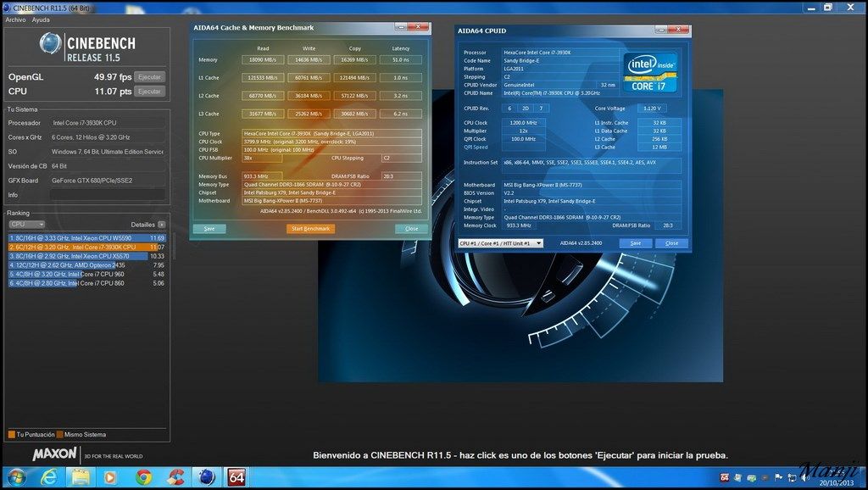This screenshot has height=490, width=868.
Task: Close the Cache & Memory Benchmark via Close button
Action: coord(411,229)
